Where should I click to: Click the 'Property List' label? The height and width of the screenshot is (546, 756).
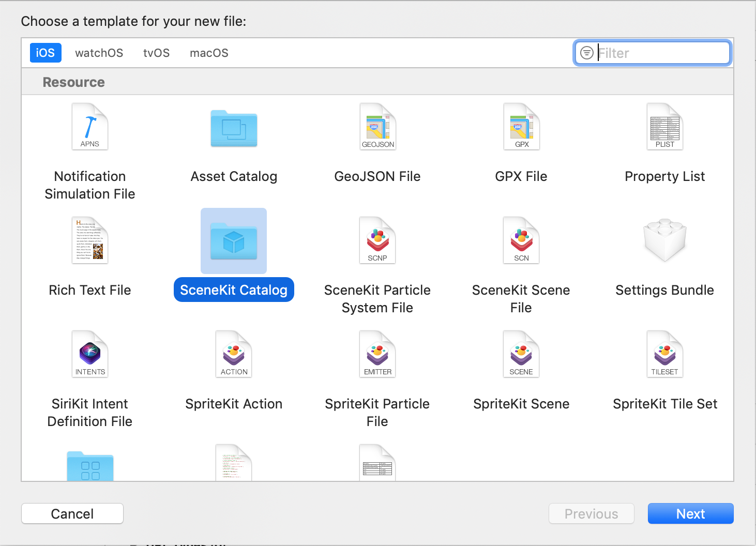(x=665, y=177)
